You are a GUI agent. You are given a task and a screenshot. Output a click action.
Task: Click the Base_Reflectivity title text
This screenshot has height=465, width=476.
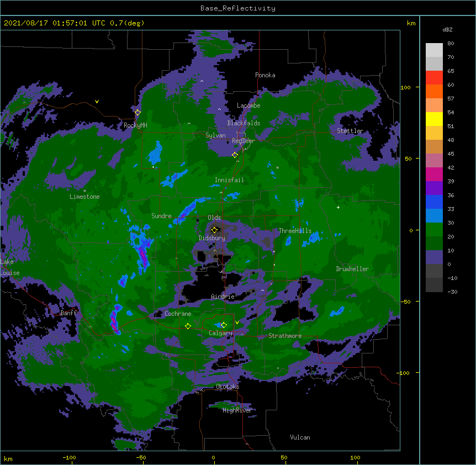[x=237, y=8]
